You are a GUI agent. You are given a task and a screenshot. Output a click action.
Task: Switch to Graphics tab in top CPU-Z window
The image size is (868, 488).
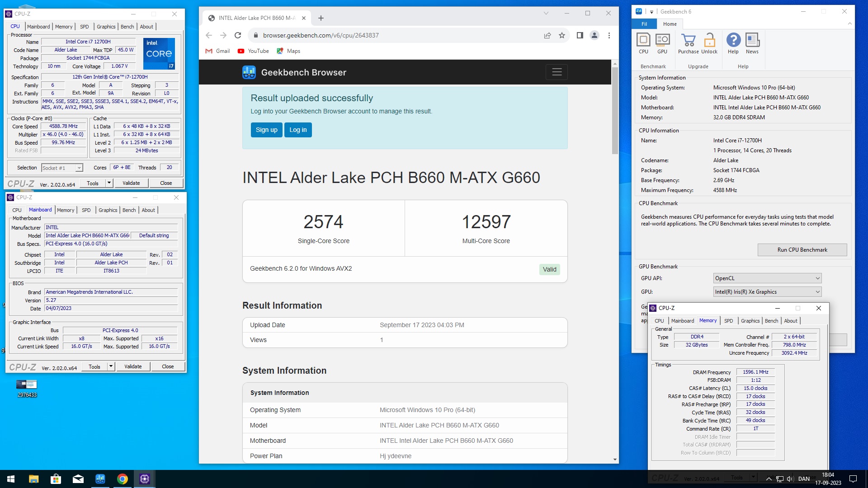tap(106, 27)
